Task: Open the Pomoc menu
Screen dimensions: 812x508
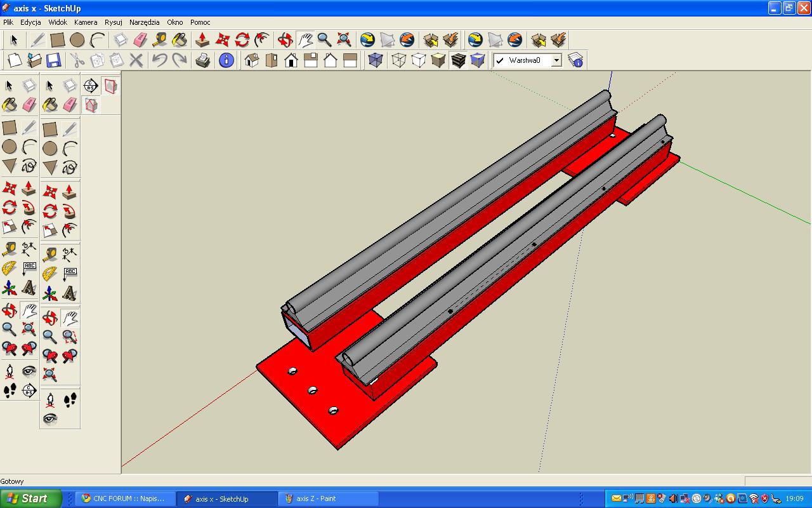Action: coord(200,22)
